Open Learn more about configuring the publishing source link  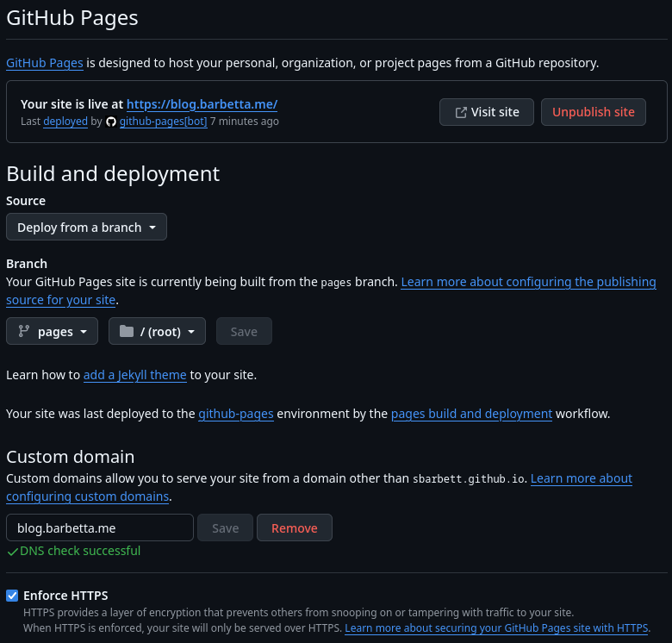tap(528, 282)
